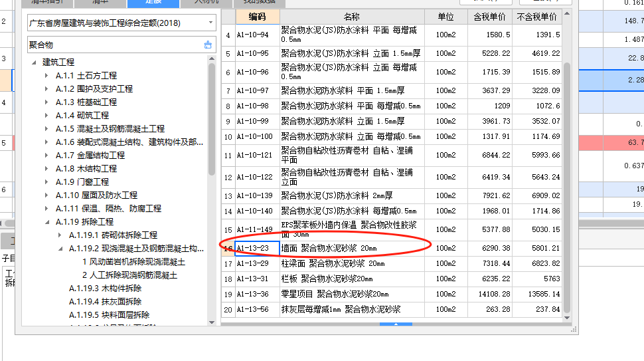Select quota code A1-10-95
The image size is (644, 361).
[252, 53]
